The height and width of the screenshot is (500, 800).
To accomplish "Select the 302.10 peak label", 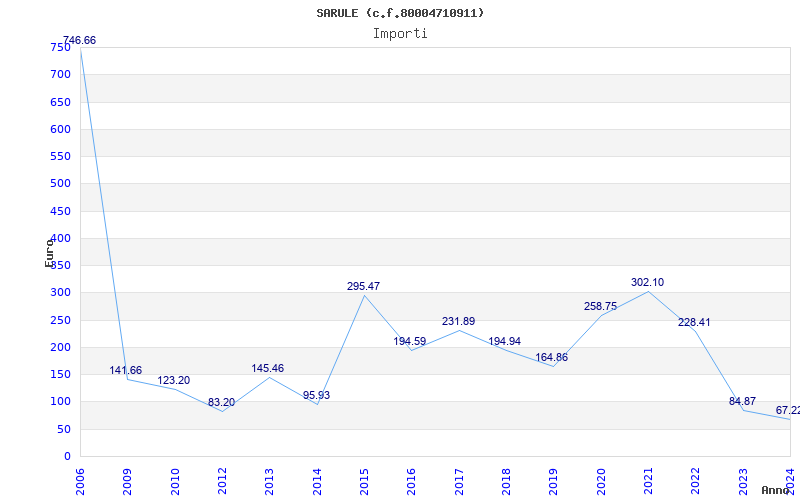I will (647, 283).
